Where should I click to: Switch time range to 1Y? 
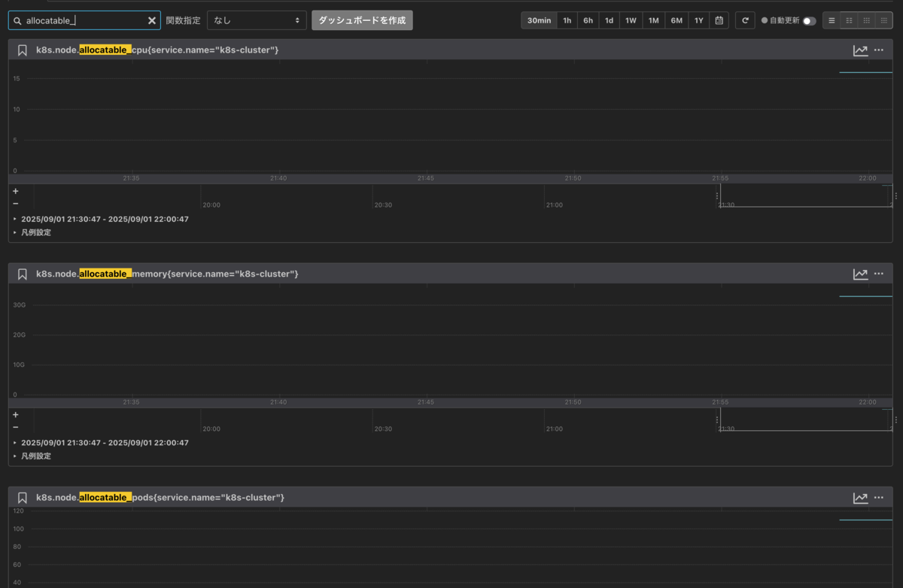[698, 20]
